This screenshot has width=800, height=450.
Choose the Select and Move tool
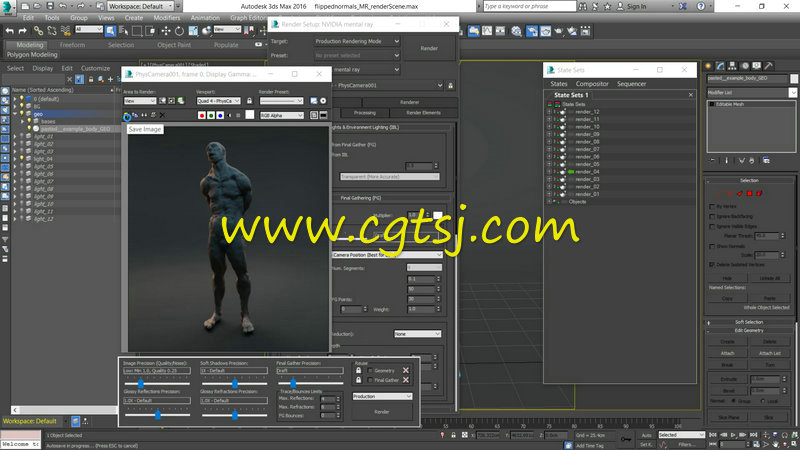(x=166, y=31)
